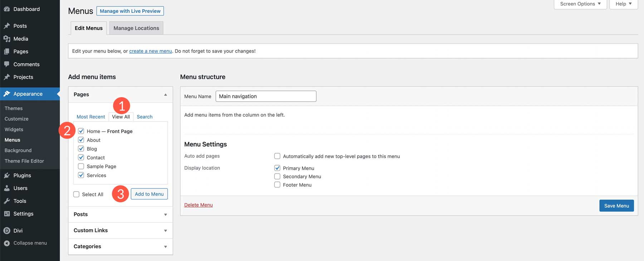This screenshot has width=644, height=261.
Task: Expand the Posts menu items panel
Action: point(165,215)
